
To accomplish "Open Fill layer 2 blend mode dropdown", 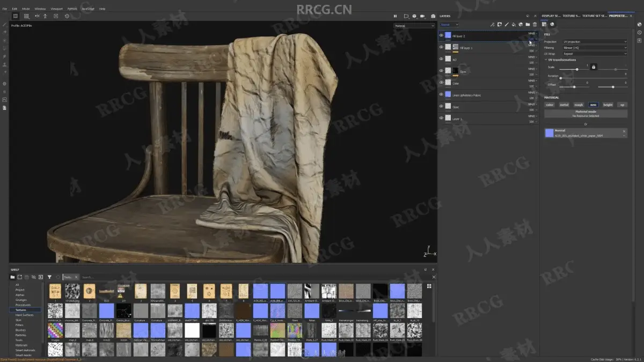I will tap(532, 33).
